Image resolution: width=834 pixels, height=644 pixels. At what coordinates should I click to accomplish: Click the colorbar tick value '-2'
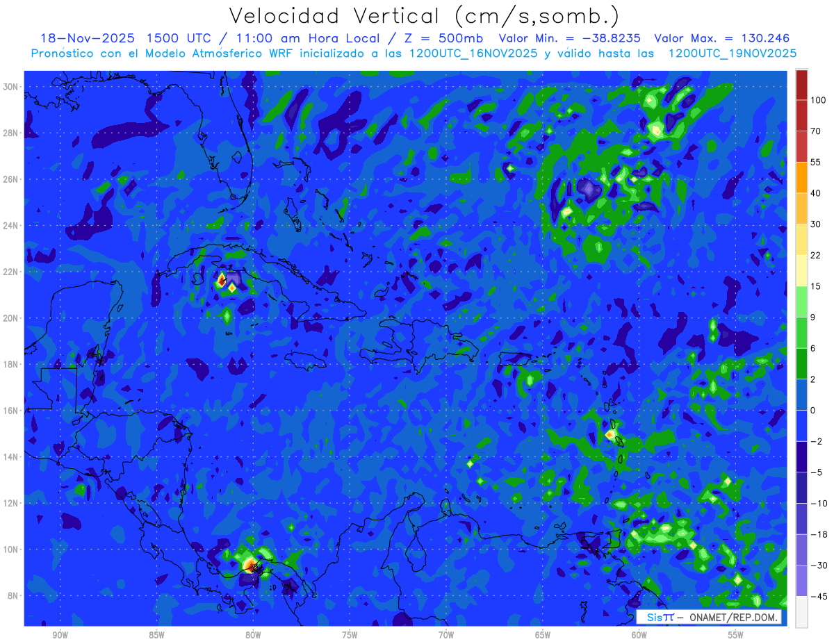click(x=816, y=441)
